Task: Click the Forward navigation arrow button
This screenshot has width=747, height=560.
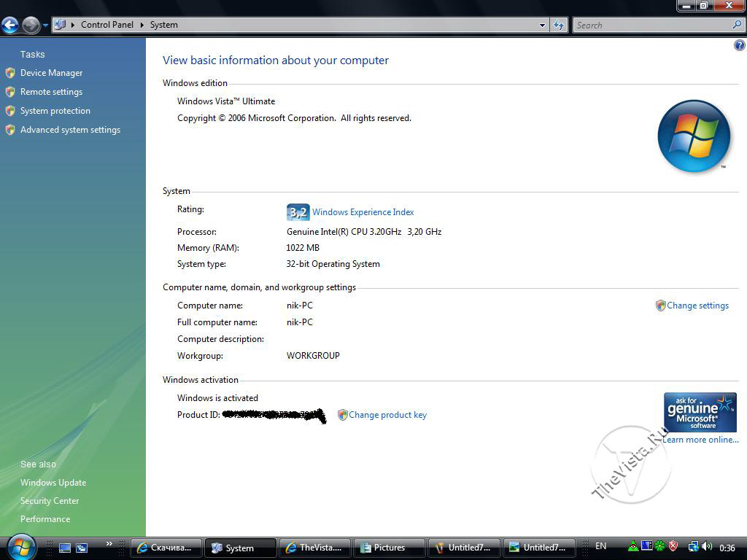Action: coord(31,26)
